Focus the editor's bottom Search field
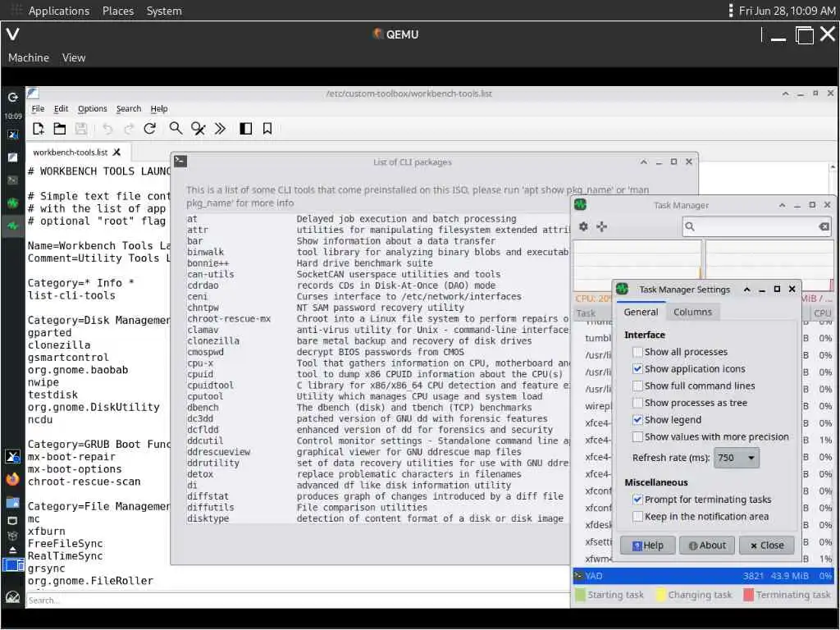Viewport: 840px width, 630px height. coord(298,600)
